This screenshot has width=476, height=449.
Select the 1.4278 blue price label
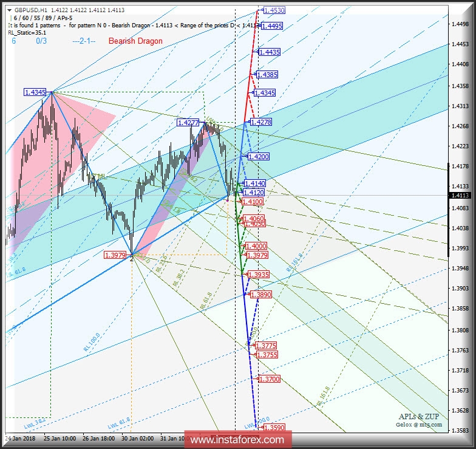coord(261,122)
